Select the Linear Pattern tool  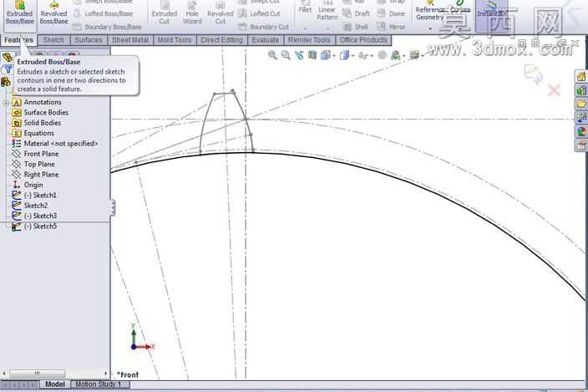(327, 11)
